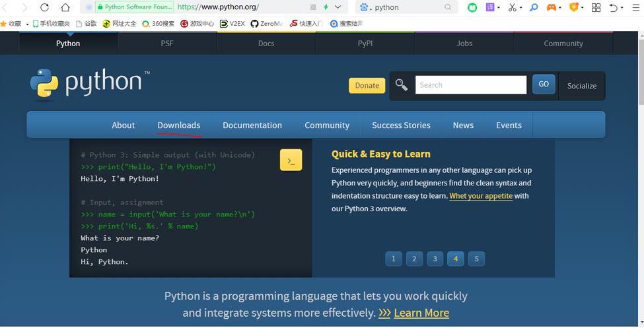Open the 手机收藏夹 bookmark
The width and height of the screenshot is (644, 330).
click(x=52, y=24)
